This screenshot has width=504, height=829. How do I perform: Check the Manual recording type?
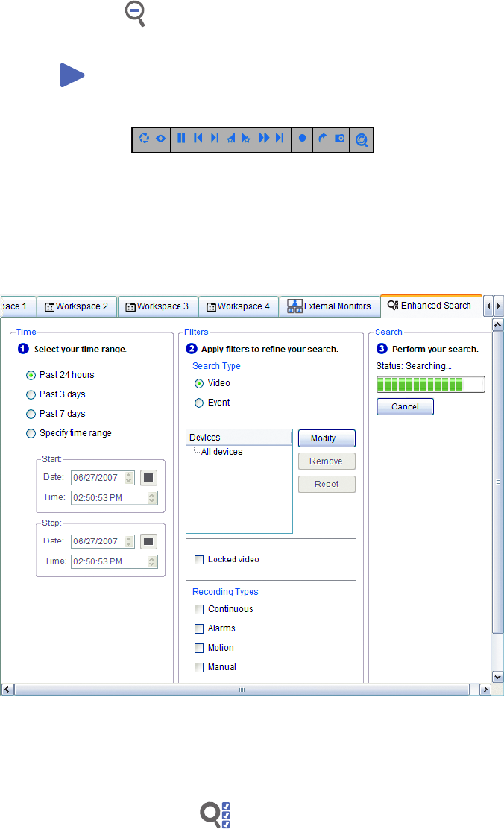point(199,668)
